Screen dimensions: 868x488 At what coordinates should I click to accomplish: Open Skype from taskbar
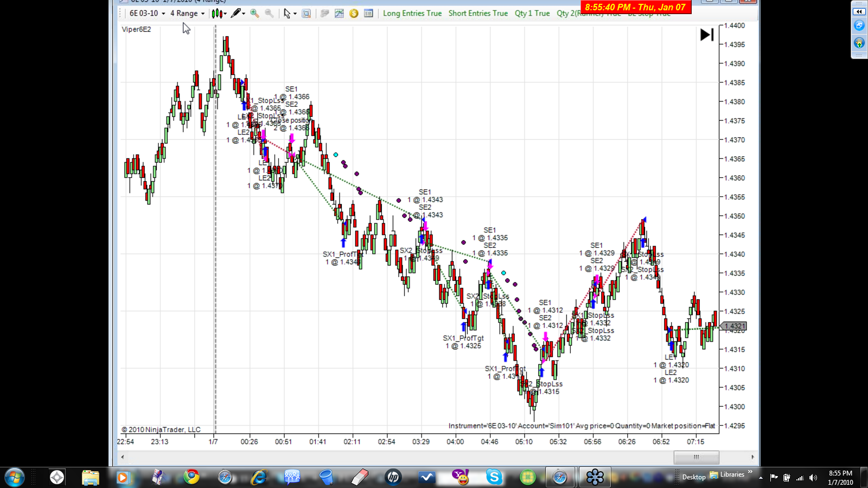(x=494, y=477)
